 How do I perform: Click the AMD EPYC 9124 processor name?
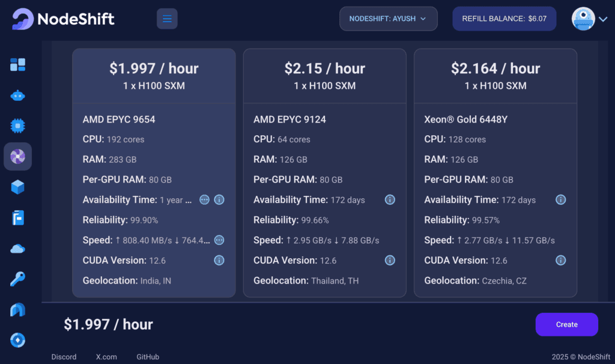pos(289,120)
